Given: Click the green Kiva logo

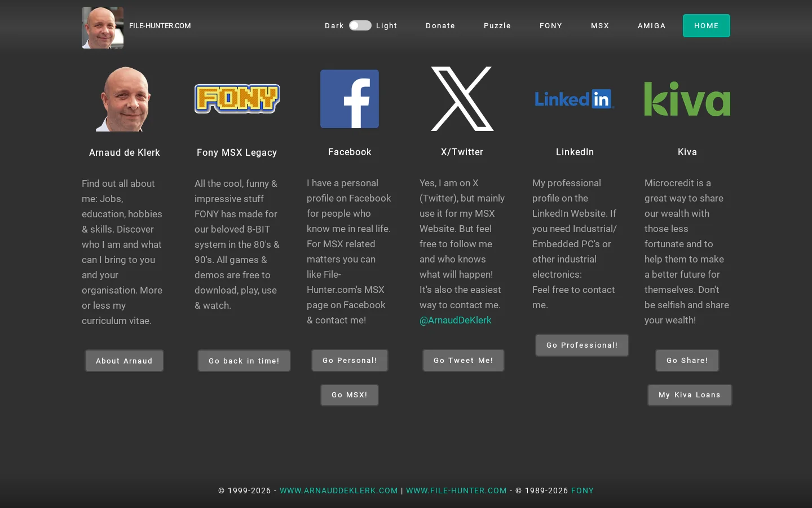Looking at the screenshot, I should tap(687, 99).
